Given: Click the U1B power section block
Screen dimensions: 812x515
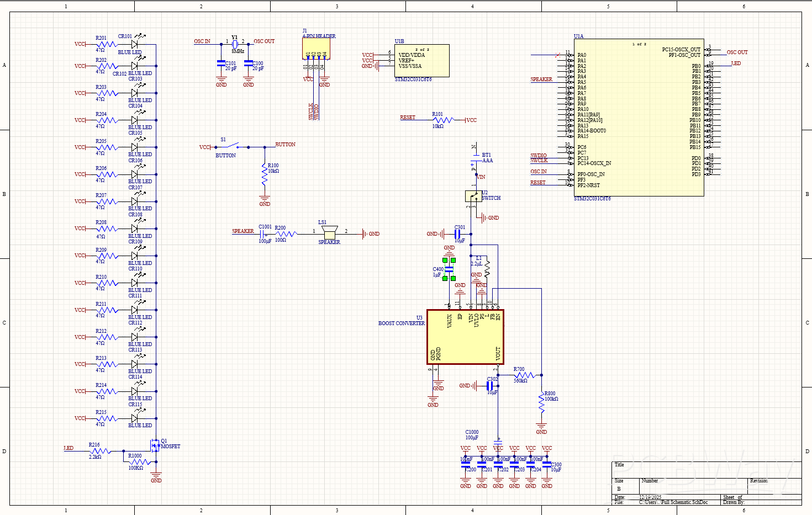Looking at the screenshot, I should click(x=421, y=61).
